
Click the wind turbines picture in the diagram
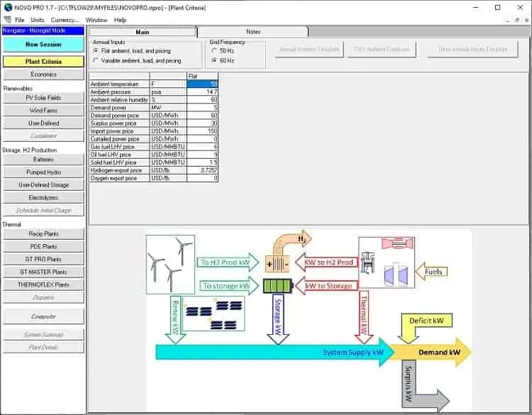tap(170, 265)
